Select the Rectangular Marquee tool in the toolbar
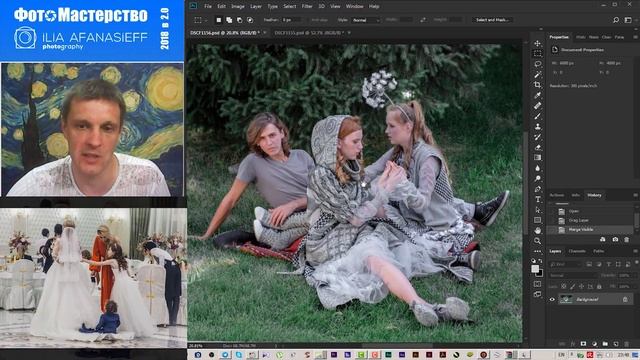Viewport: 640px width, 360px height. [538, 53]
